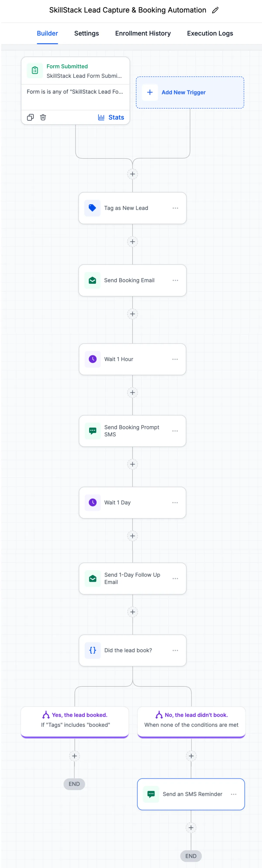Go to the Enrollment History tab

point(143,33)
